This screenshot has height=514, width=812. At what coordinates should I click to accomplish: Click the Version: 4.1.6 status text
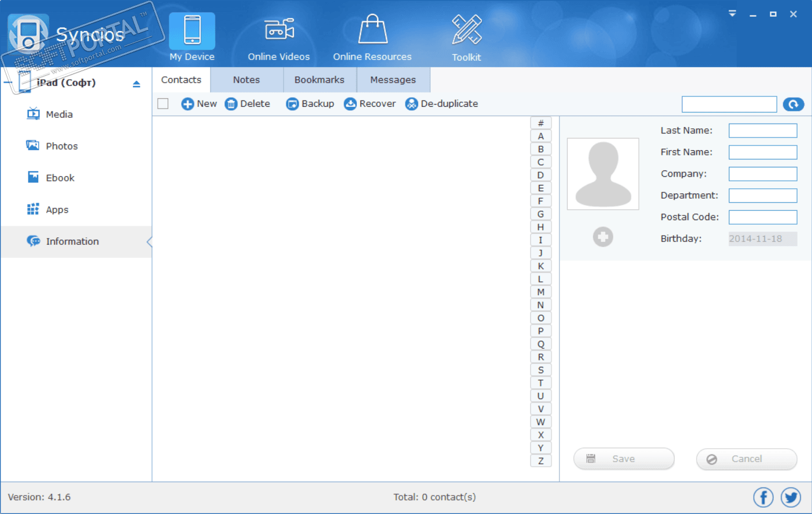(39, 497)
